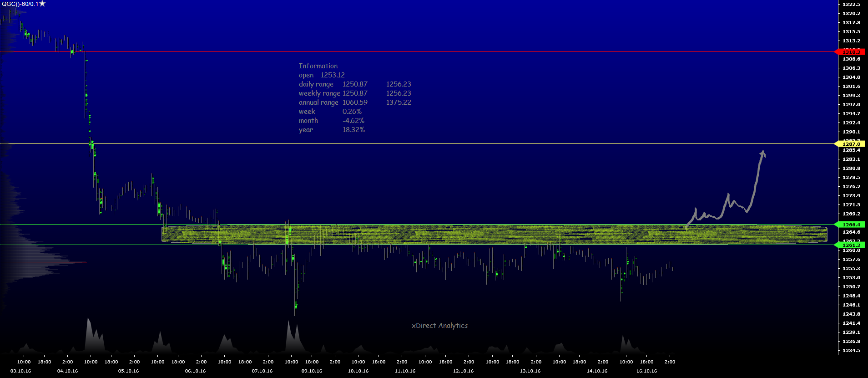Click the 1253.0 price axis label
The height and width of the screenshot is (378, 868).
[851, 277]
